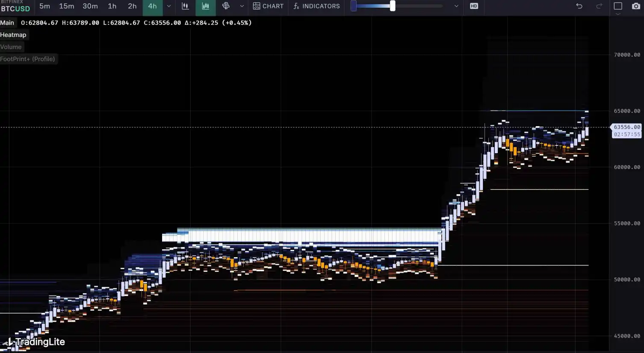644x353 pixels.
Task: Expand the timeframe dropdown arrow after 4h
Action: [169, 6]
